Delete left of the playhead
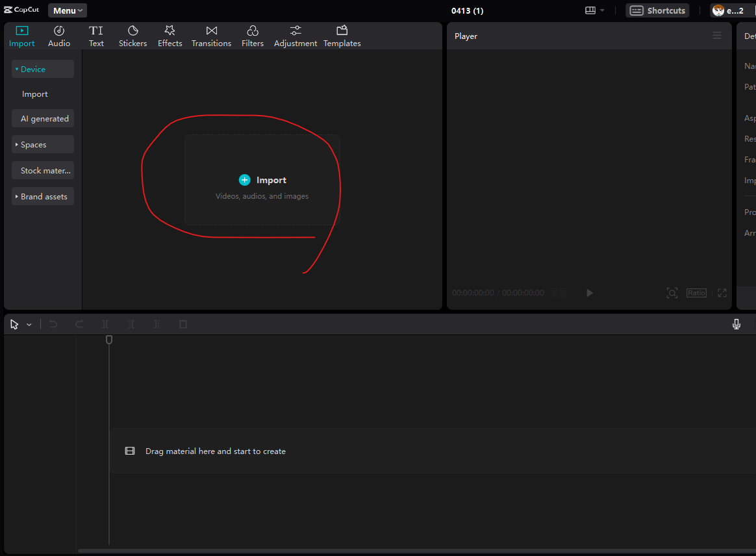 131,324
